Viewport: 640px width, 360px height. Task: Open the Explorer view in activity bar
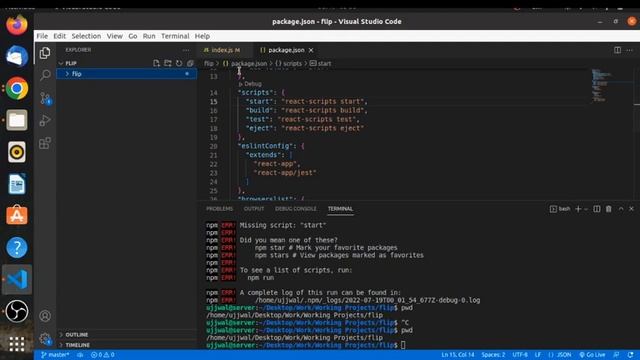[45, 53]
